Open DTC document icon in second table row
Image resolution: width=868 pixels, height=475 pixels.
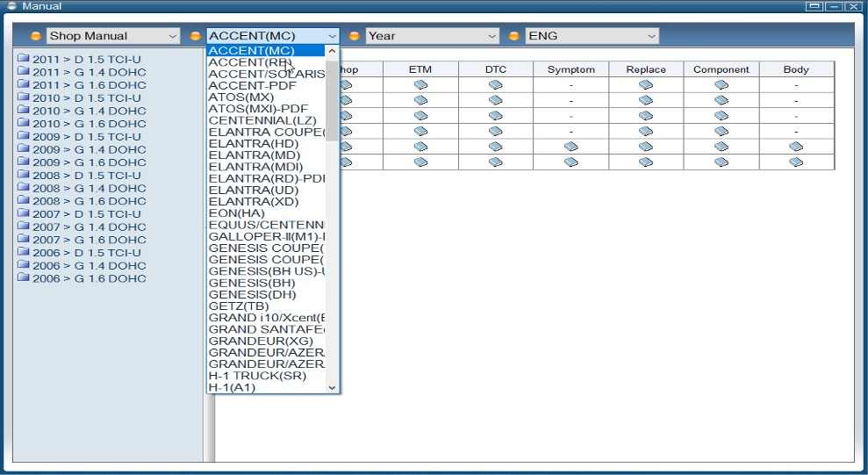coord(496,101)
